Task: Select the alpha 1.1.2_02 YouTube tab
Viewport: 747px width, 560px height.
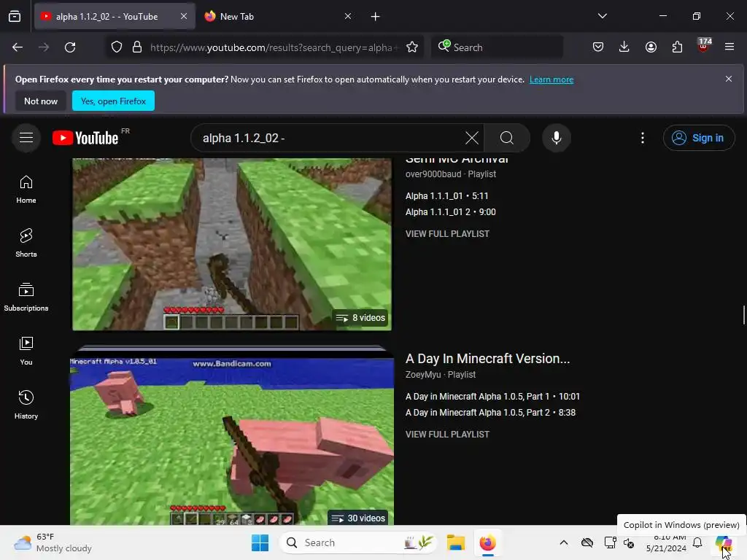Action: click(115, 17)
